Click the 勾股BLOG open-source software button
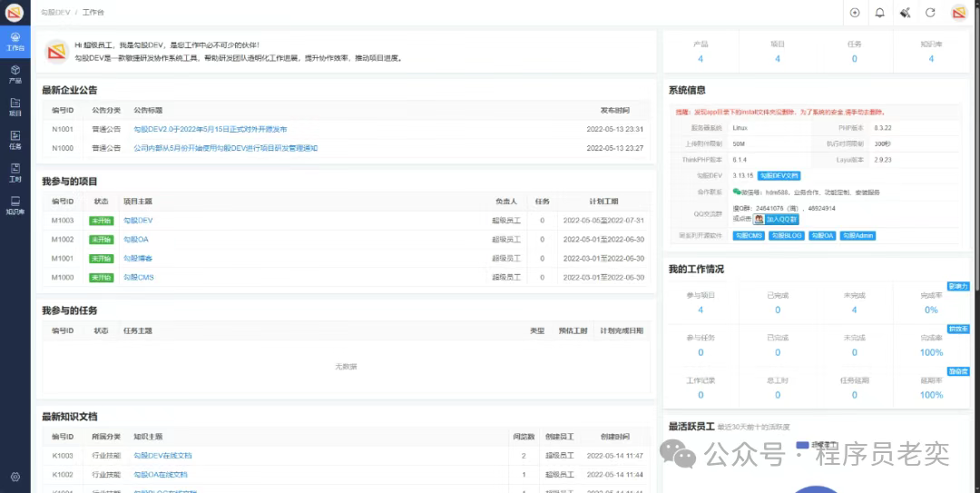Viewport: 980px width, 493px height. click(786, 235)
